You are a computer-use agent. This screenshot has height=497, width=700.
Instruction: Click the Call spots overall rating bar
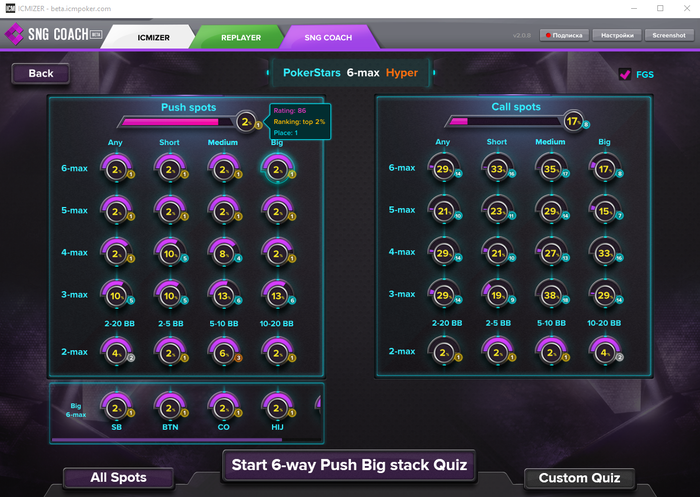(x=504, y=121)
